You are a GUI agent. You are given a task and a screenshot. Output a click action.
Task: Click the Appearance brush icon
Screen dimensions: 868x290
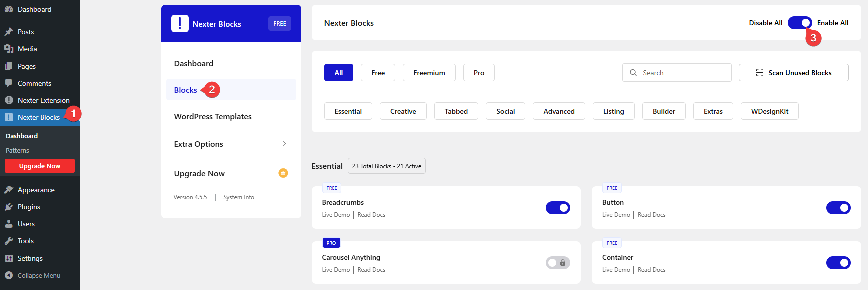(9, 190)
